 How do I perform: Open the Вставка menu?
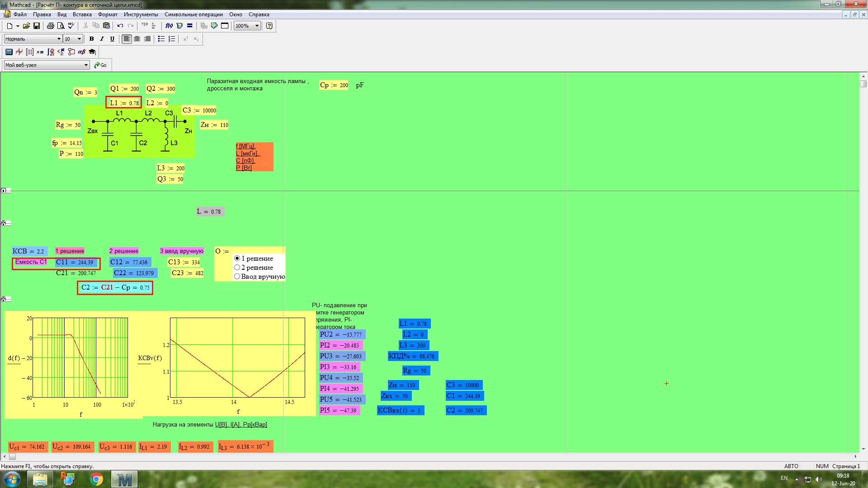click(x=82, y=14)
